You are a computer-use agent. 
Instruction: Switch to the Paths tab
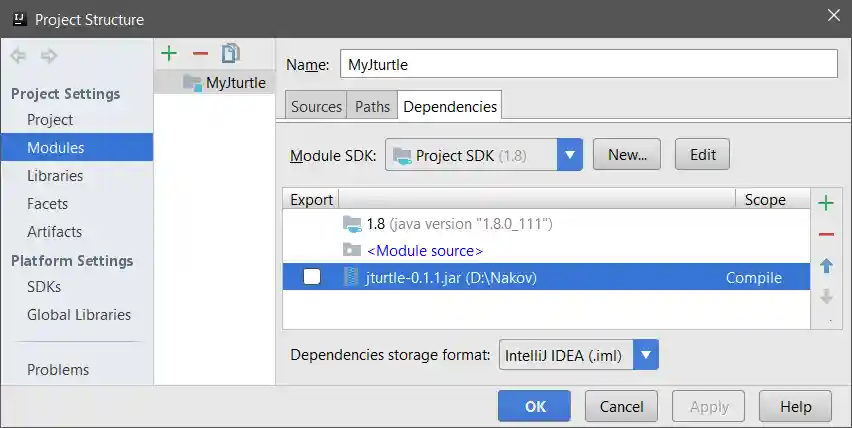click(372, 106)
